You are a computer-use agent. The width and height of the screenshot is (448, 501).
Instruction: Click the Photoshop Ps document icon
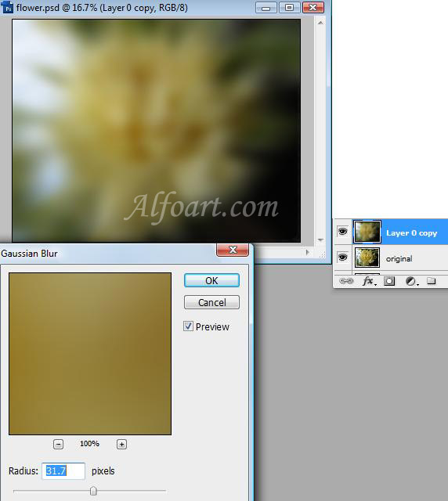[x=7, y=7]
